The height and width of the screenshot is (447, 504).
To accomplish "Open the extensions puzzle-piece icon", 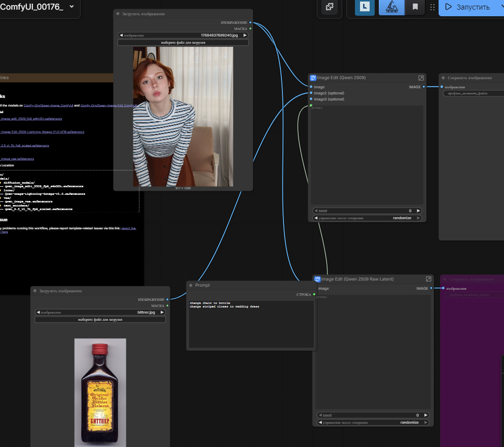I will 330,7.
